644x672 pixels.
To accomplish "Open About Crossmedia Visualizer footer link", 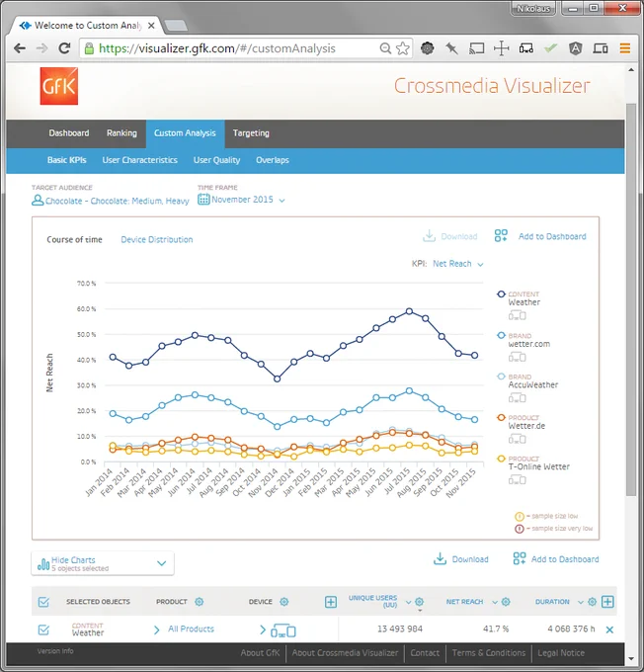I will (345, 652).
